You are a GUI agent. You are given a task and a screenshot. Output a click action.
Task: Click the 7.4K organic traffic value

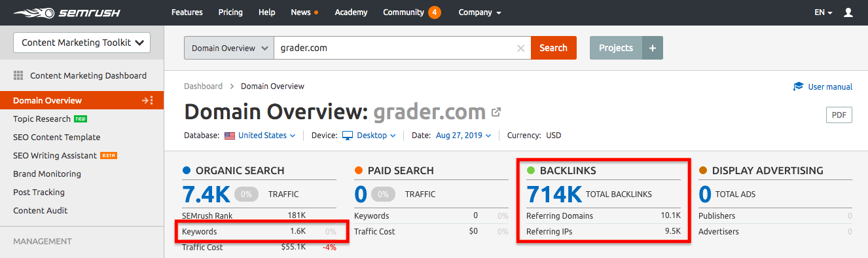tap(206, 194)
